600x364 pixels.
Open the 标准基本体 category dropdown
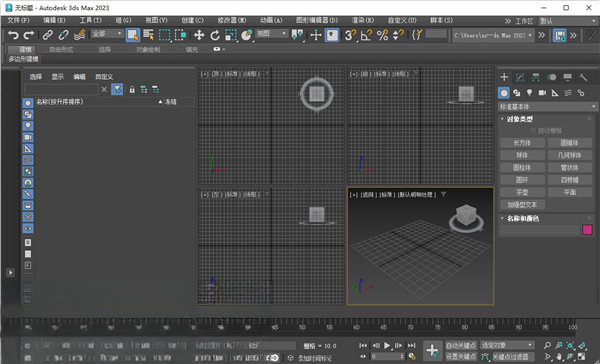click(x=548, y=106)
